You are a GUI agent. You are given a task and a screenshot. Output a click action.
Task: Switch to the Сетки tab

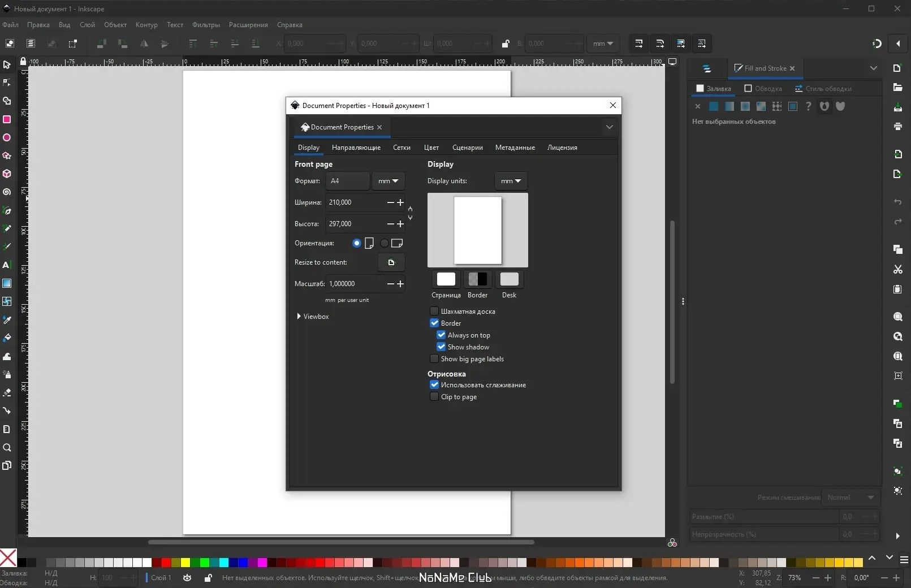401,148
